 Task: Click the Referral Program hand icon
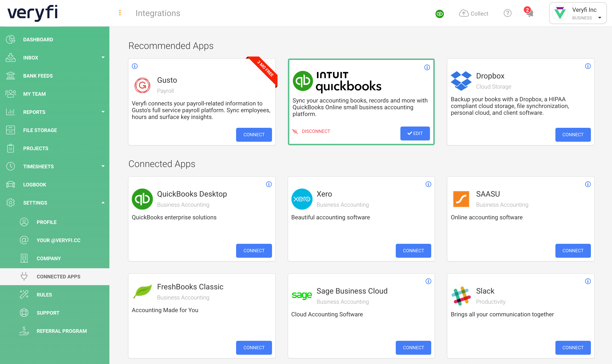coord(24,331)
